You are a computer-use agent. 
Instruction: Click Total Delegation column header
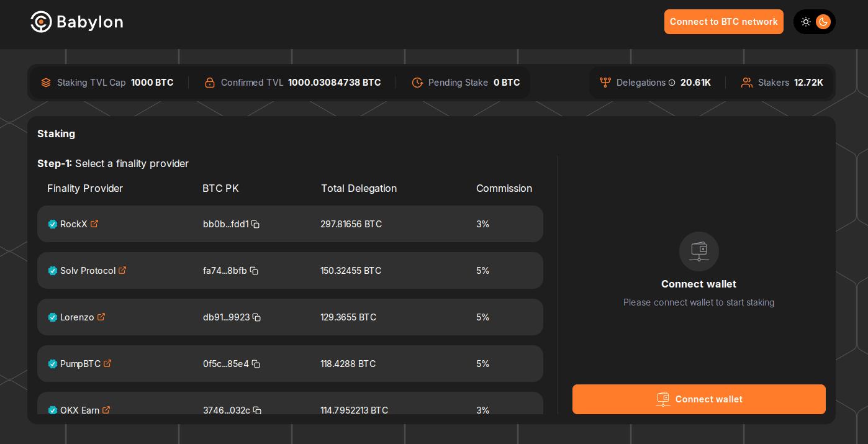pos(359,188)
